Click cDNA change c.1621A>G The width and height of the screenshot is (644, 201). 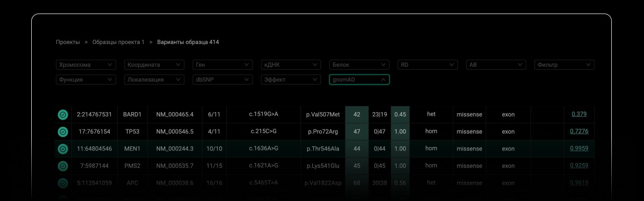(x=264, y=165)
